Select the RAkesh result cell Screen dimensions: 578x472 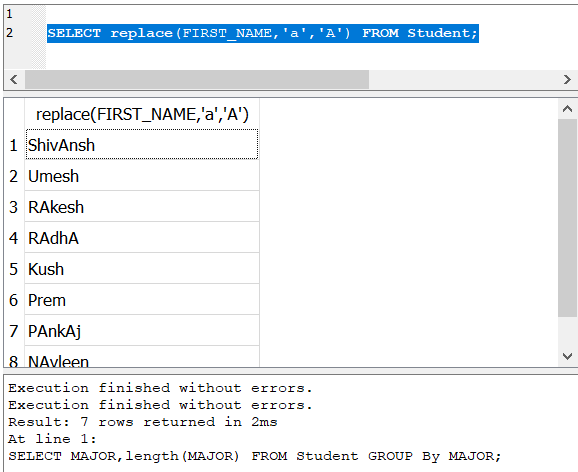tap(142, 207)
